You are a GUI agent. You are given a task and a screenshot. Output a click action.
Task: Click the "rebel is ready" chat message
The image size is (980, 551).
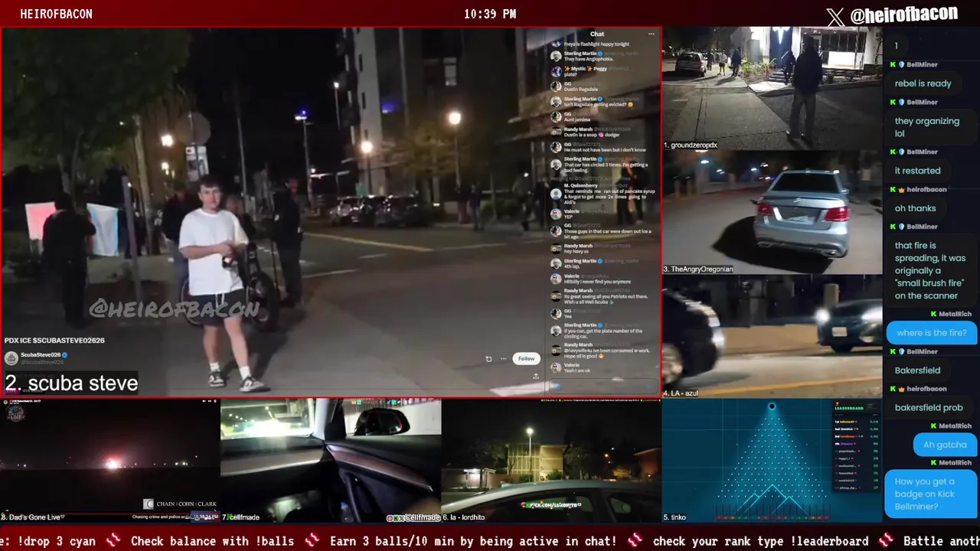pos(923,83)
